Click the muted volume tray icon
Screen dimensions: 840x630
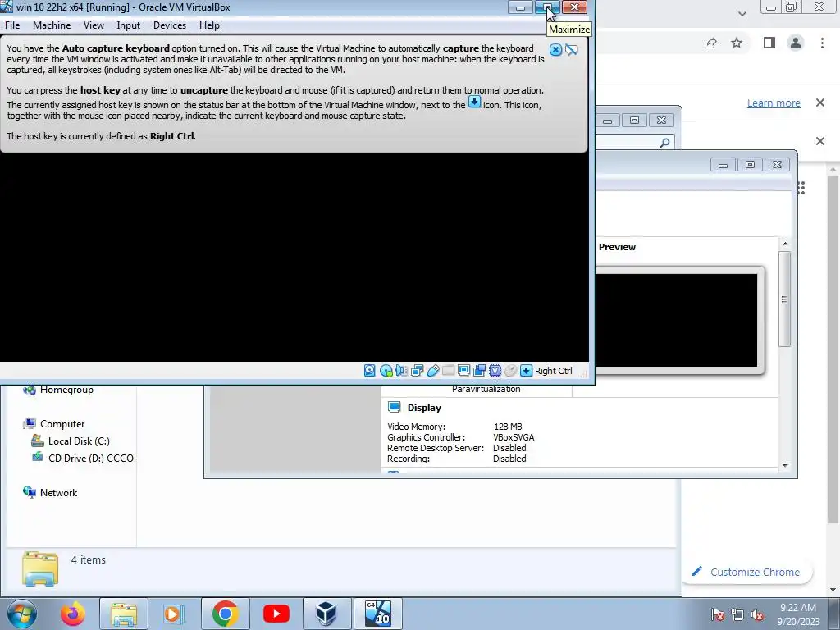[x=757, y=614]
